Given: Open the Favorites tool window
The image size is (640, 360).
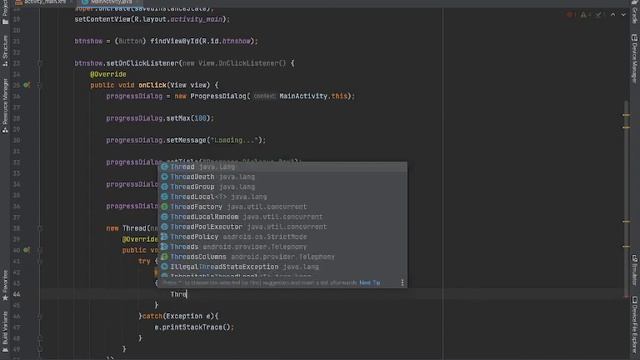Looking at the screenshot, I should [5, 285].
